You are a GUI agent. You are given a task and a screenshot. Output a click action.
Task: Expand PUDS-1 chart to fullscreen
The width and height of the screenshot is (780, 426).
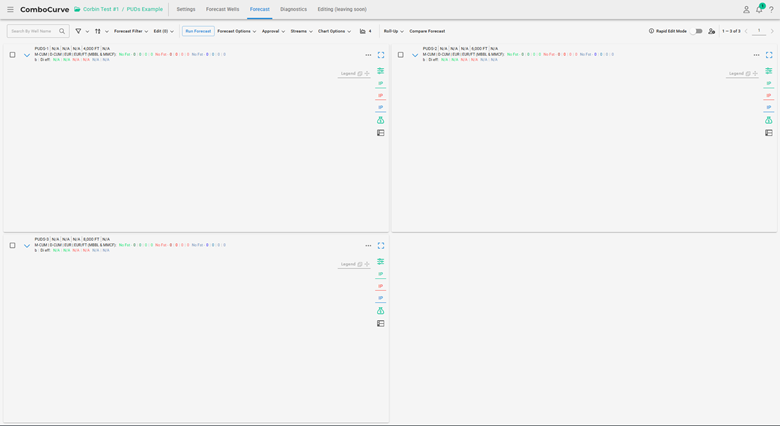pos(381,55)
